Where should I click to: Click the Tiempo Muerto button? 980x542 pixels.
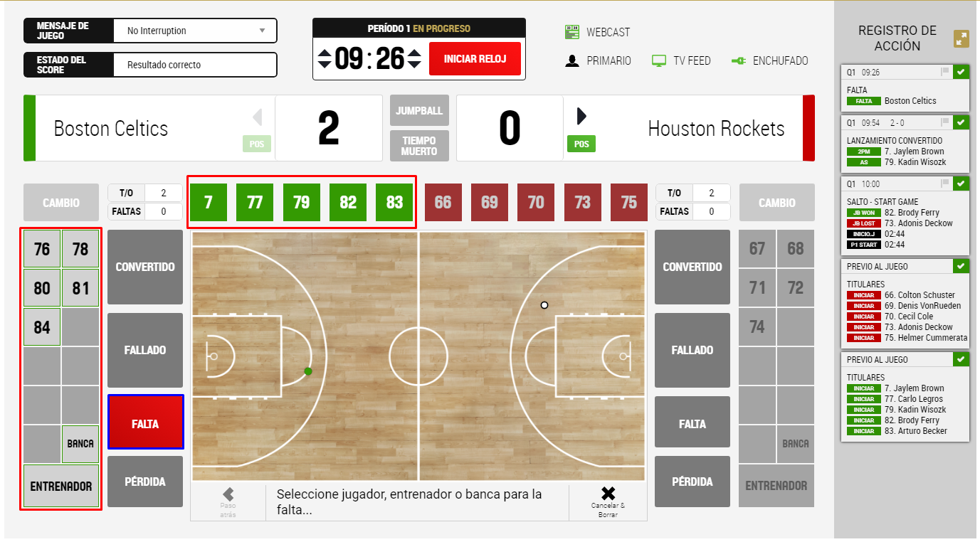coord(419,146)
